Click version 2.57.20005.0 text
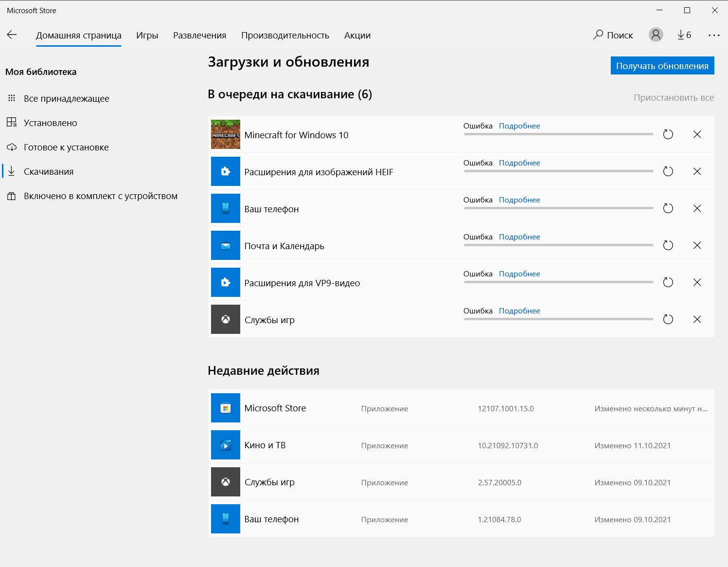The image size is (728, 567). coord(499,482)
